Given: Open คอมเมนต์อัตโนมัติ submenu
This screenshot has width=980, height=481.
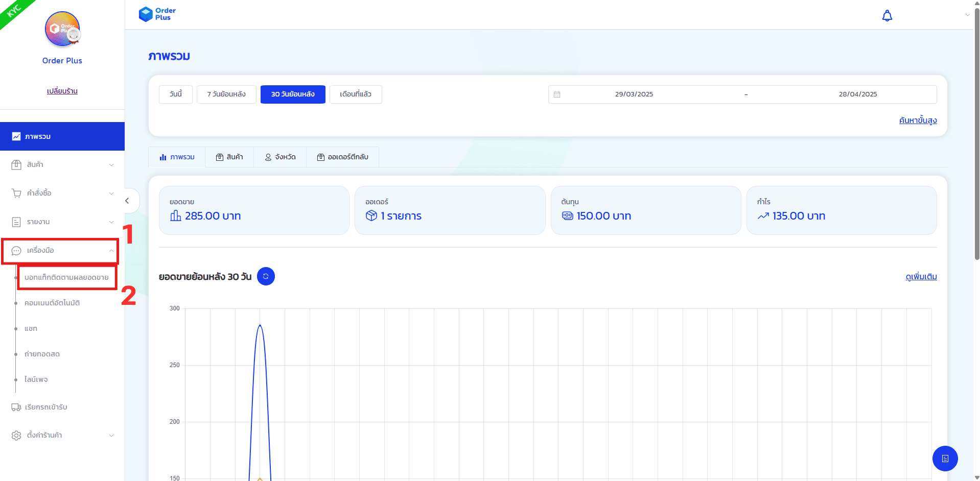Looking at the screenshot, I should tap(52, 303).
